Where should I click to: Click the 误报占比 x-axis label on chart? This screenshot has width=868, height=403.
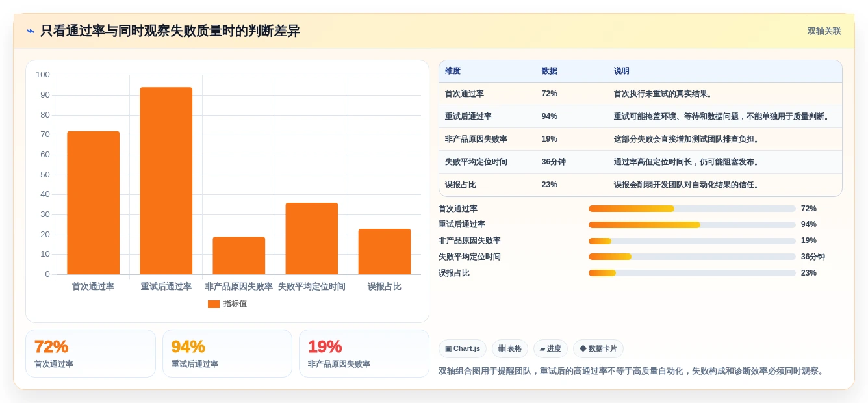pyautogui.click(x=385, y=287)
